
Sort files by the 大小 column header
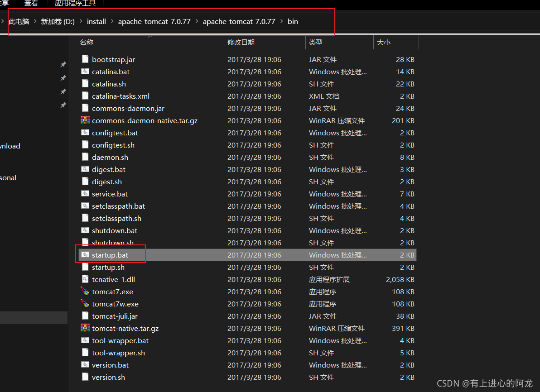(x=384, y=43)
